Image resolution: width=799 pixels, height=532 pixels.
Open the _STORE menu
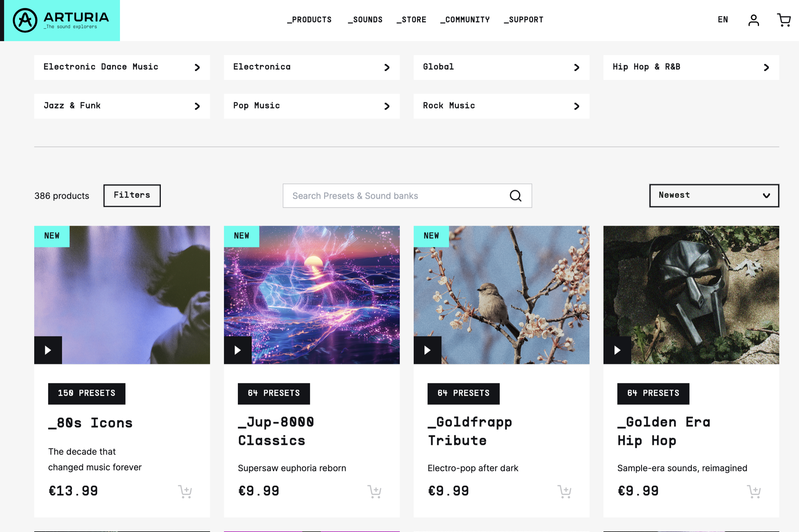pos(411,20)
